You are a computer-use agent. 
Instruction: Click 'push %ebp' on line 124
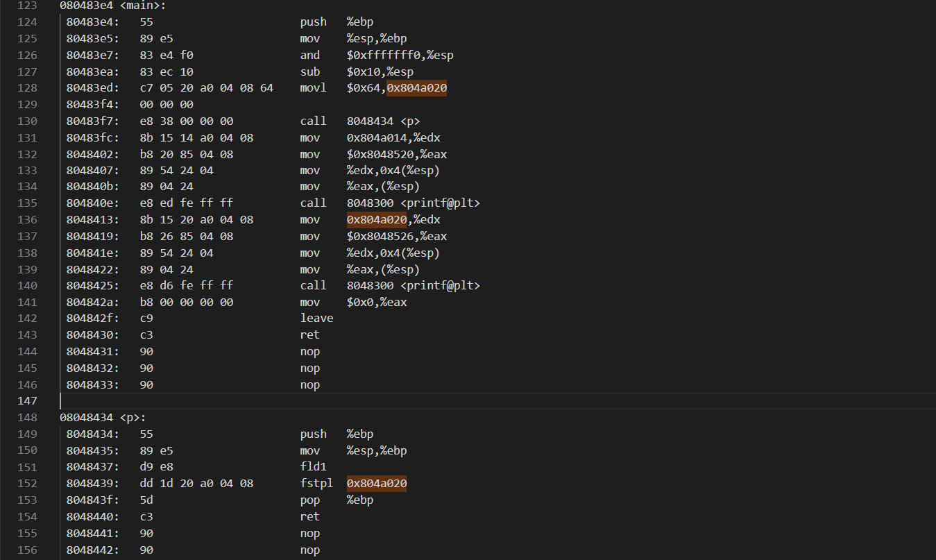[x=337, y=22]
